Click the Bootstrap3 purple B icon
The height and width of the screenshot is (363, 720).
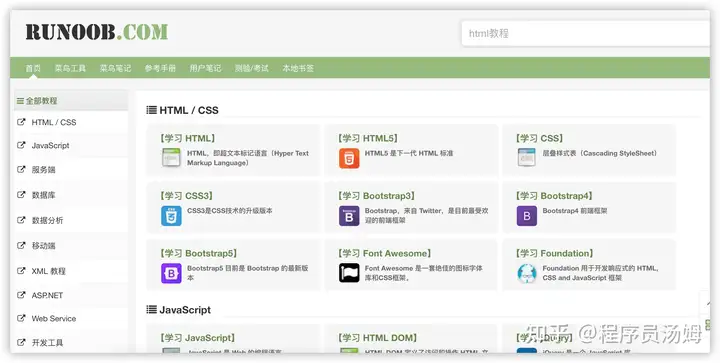click(349, 216)
